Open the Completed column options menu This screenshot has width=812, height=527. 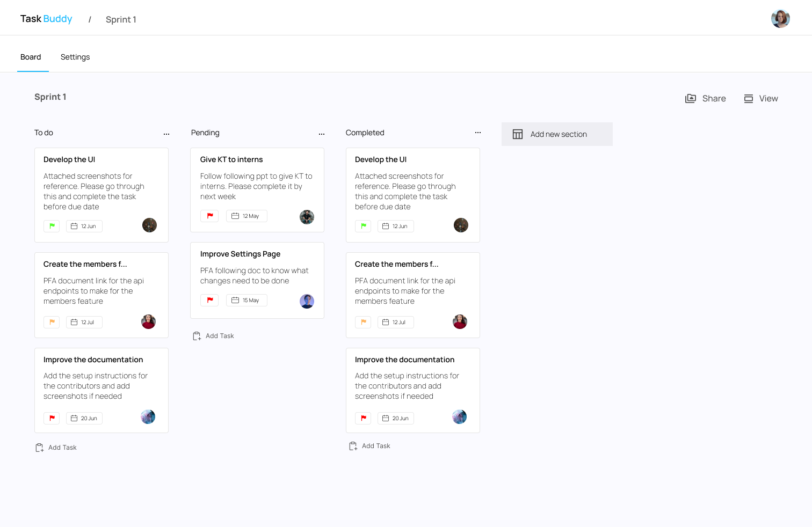pyautogui.click(x=477, y=133)
